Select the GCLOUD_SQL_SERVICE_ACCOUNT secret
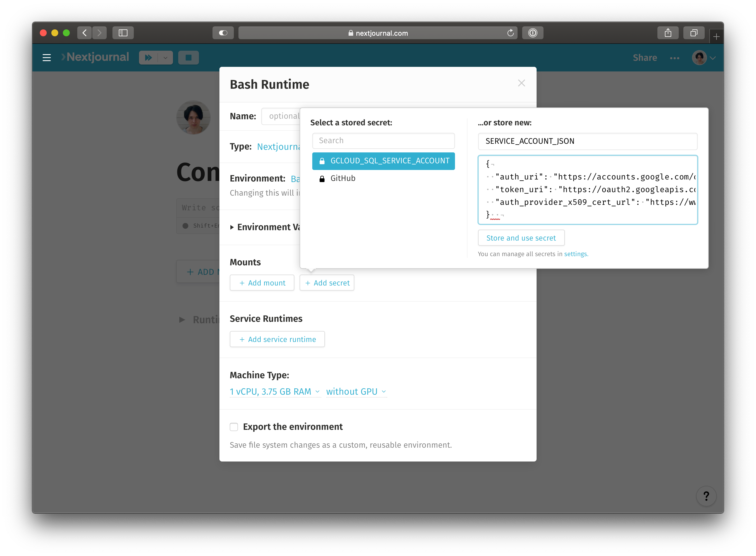This screenshot has height=556, width=756. coord(383,161)
